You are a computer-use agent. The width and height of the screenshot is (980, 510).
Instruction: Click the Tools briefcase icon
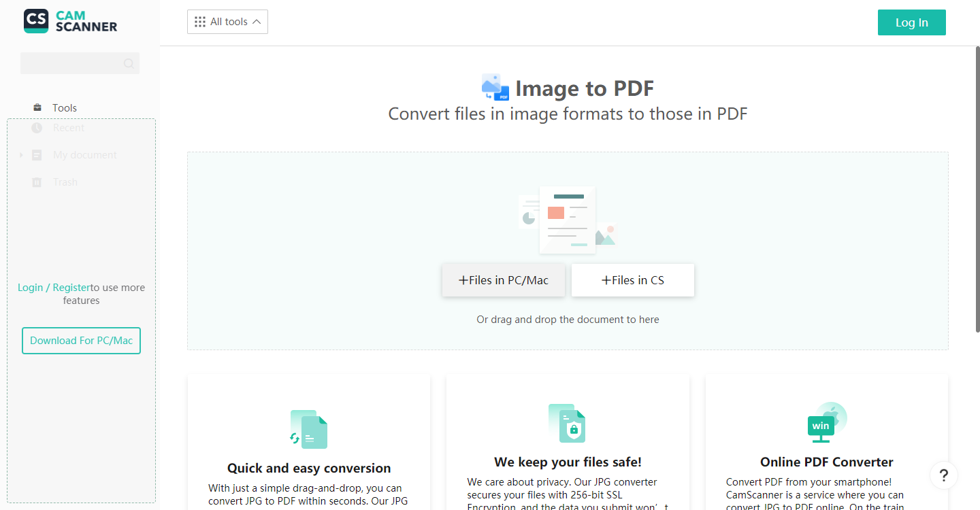click(37, 107)
